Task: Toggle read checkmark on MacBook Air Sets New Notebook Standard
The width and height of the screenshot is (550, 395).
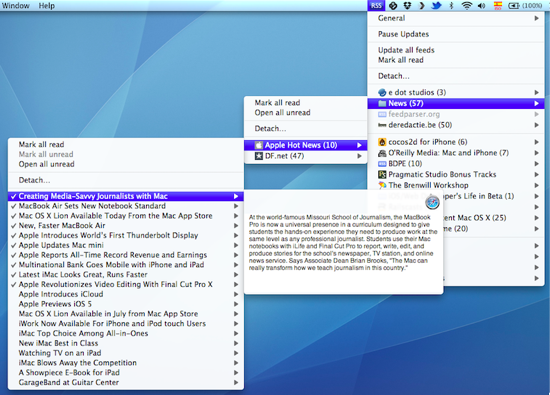Action: coord(14,206)
